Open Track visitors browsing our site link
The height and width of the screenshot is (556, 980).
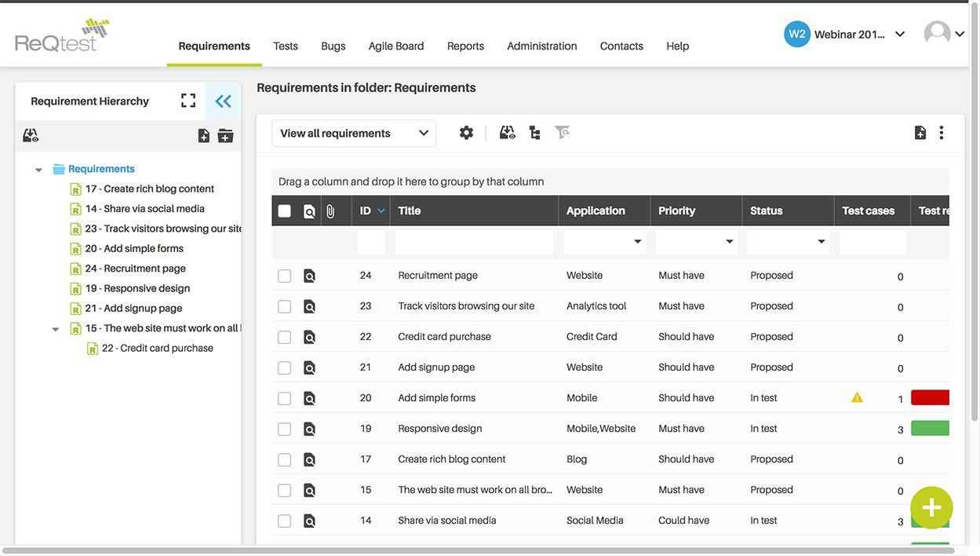pyautogui.click(x=466, y=306)
